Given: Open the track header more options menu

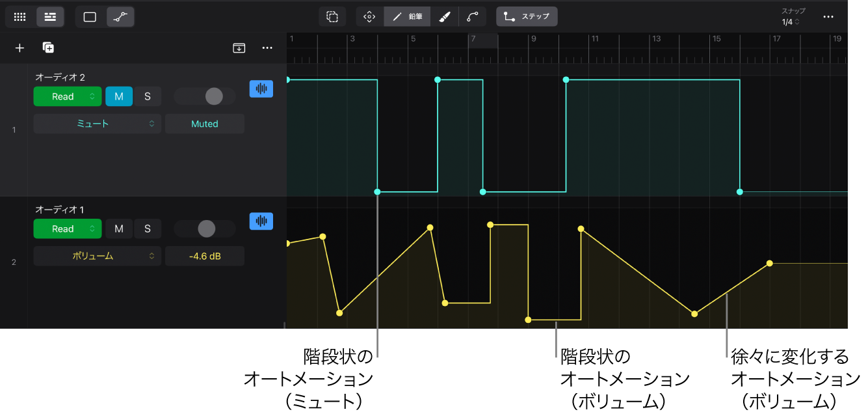Looking at the screenshot, I should [267, 48].
